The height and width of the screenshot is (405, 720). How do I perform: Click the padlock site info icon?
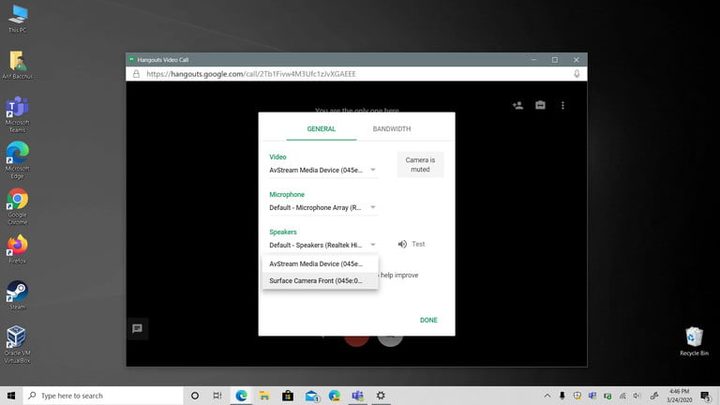coord(136,74)
